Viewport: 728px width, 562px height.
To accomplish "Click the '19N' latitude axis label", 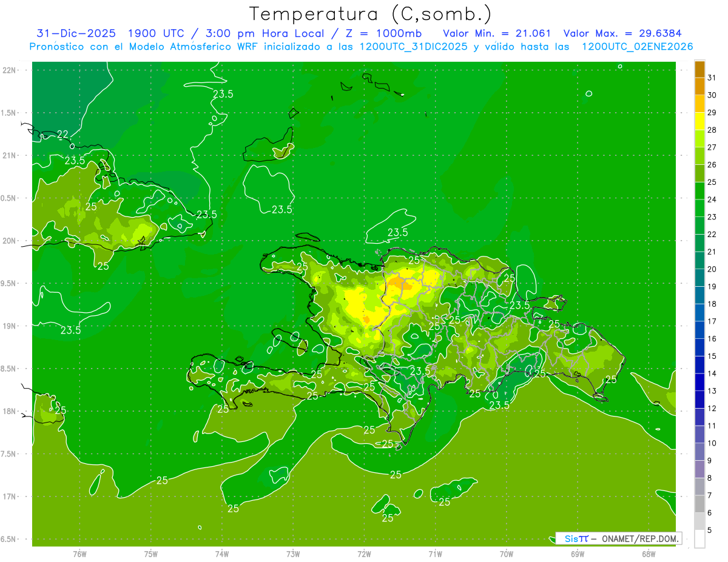I will (9, 326).
